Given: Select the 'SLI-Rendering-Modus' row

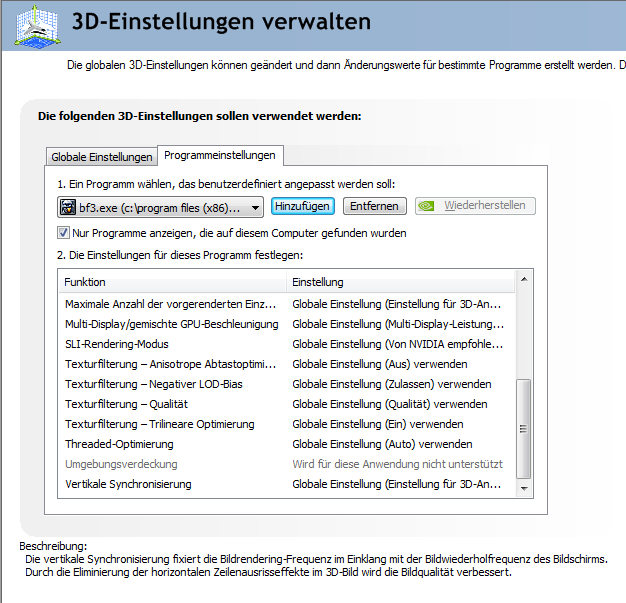Looking at the screenshot, I should coord(287,344).
